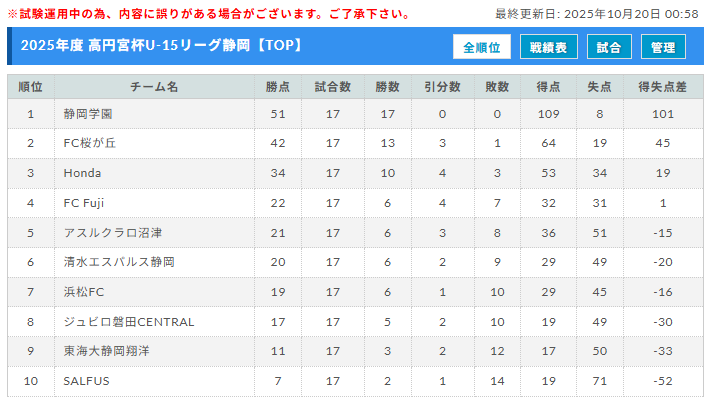Open the FC桜が丘 team row
Image resolution: width=714 pixels, height=403 pixels.
(90, 143)
